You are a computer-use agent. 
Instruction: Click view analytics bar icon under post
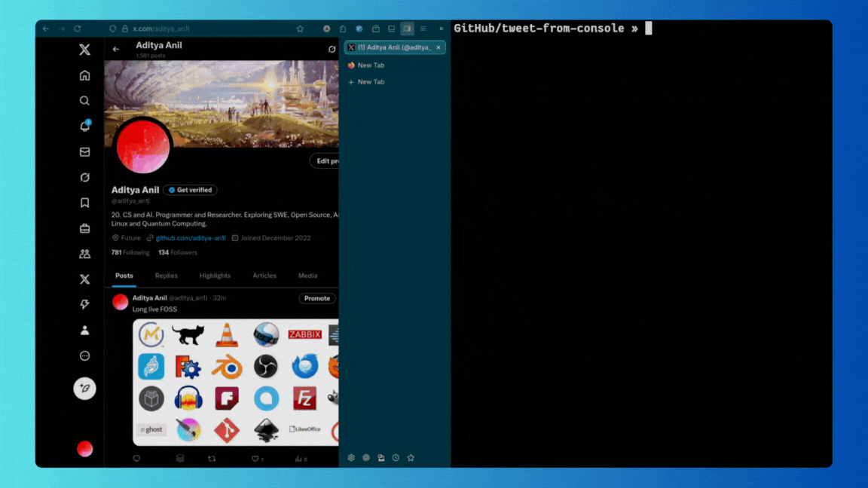(x=298, y=458)
